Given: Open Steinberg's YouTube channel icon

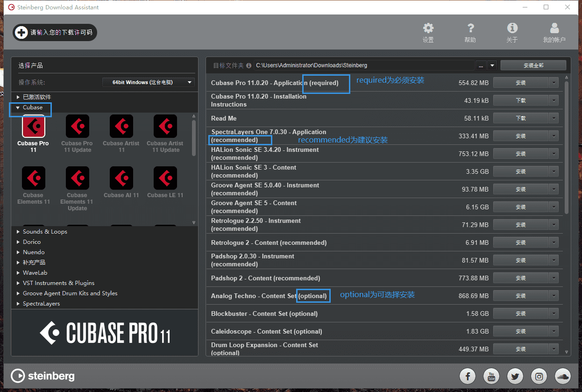Looking at the screenshot, I should (491, 376).
